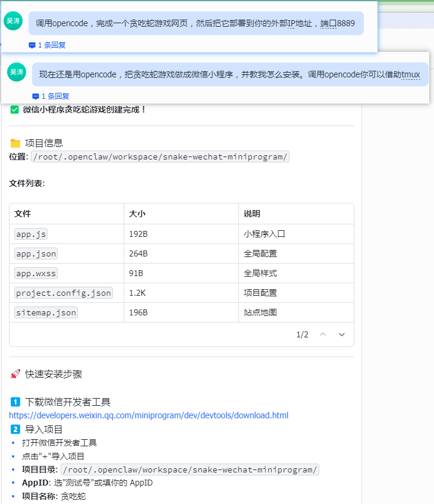The image size is (434, 504).
Task: Open the '1 条回复' link under the tmux message
Action: (x=55, y=96)
